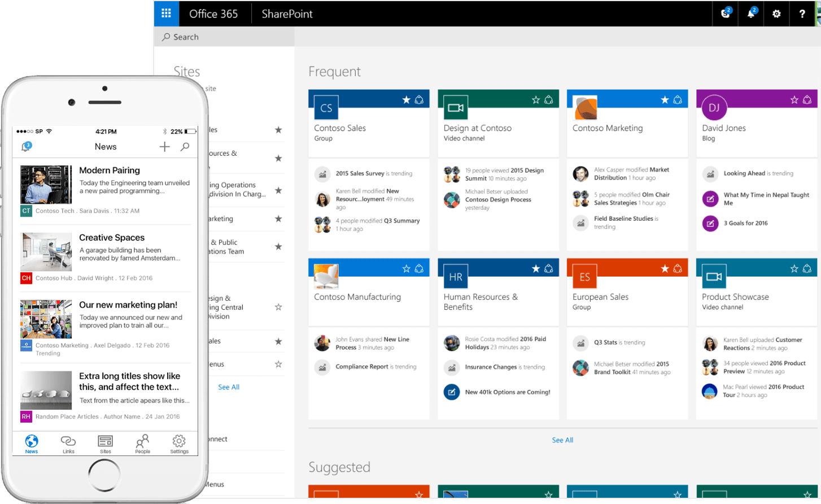821x504 pixels.
Task: Unfollow Contoso Marketing using its star
Action: (x=665, y=100)
